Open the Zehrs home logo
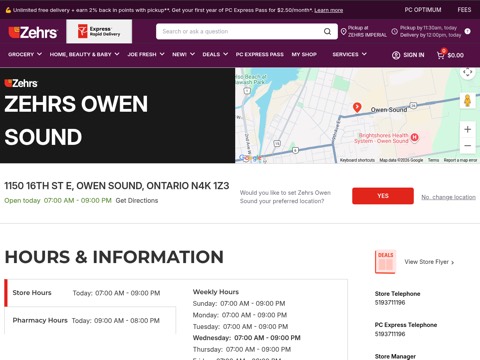480x360 pixels. click(x=33, y=32)
